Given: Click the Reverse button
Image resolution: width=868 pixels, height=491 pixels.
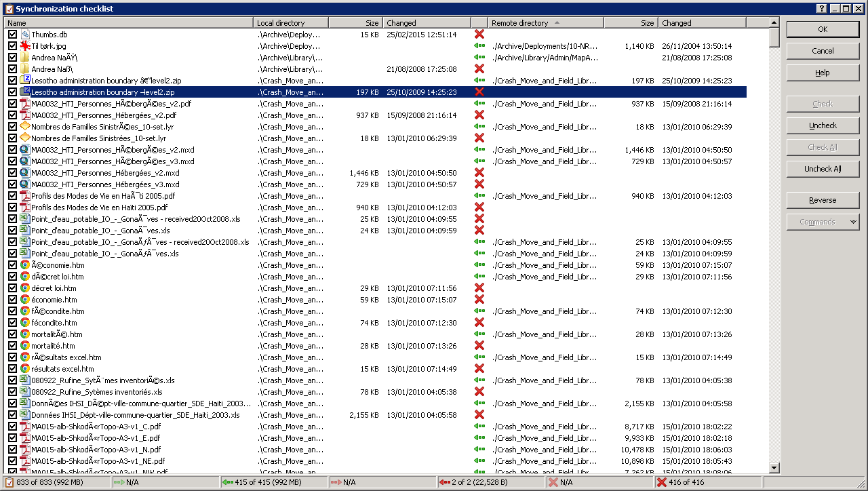Looking at the screenshot, I should 823,199.
